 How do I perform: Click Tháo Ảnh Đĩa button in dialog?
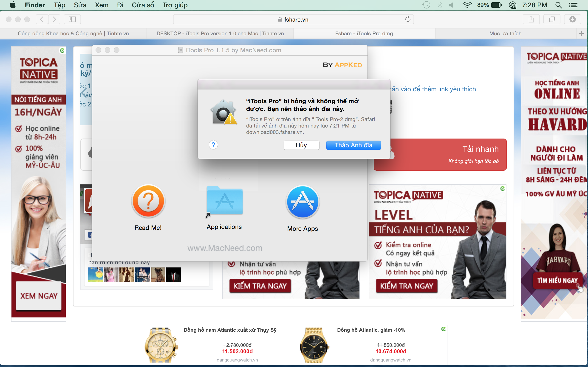click(353, 145)
